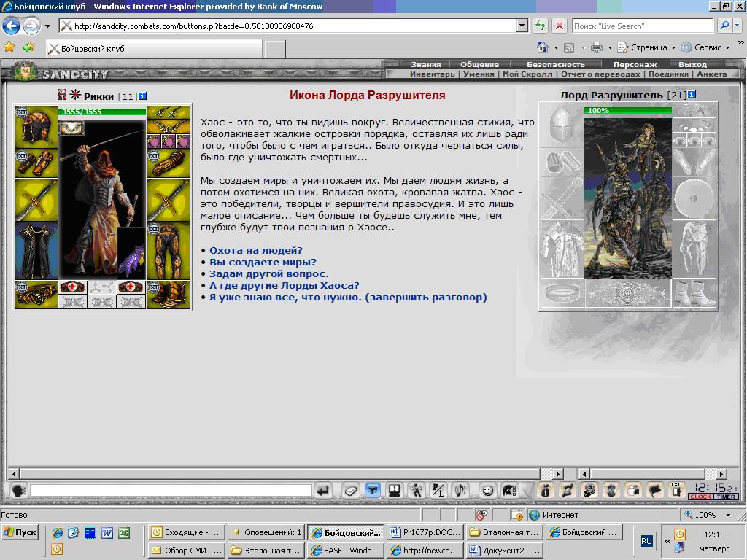This screenshot has height=560, width=747.
Task: Open the back/forward history dropdown arrow
Action: [47, 26]
